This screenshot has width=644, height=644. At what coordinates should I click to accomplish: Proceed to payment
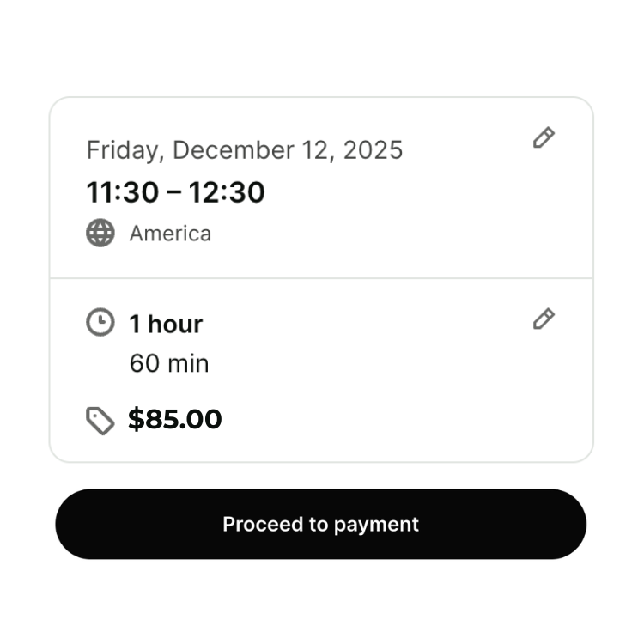[x=320, y=524]
